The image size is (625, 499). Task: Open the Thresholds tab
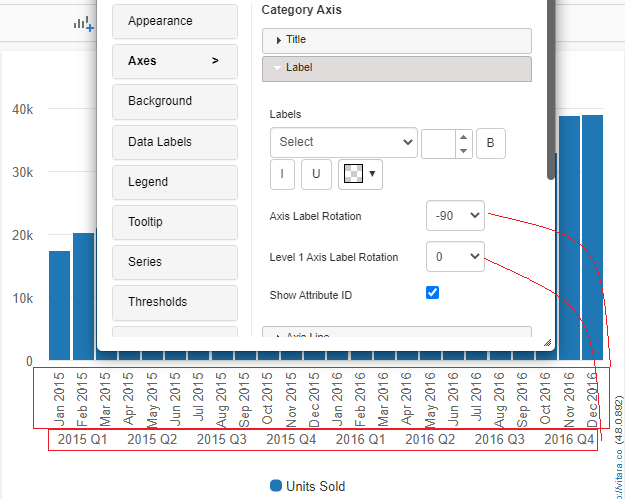point(175,302)
